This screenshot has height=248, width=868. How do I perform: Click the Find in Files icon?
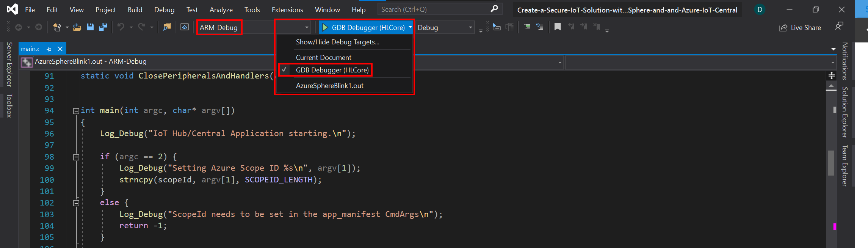click(167, 27)
